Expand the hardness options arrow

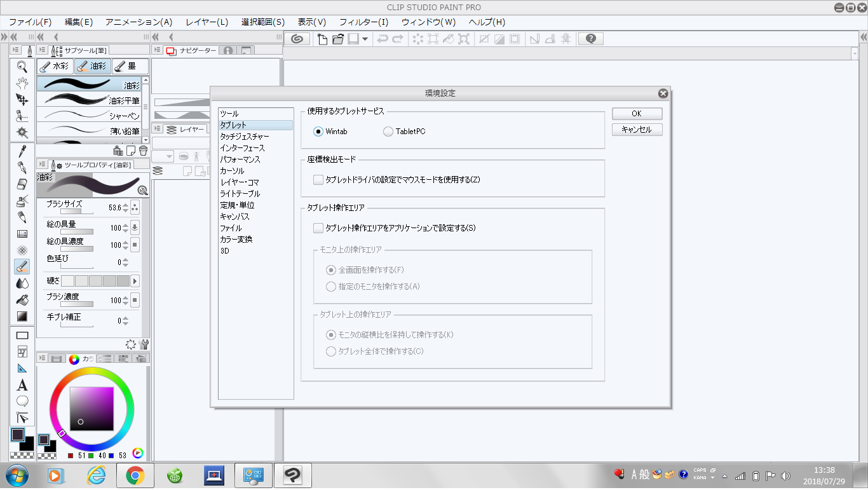tap(135, 281)
